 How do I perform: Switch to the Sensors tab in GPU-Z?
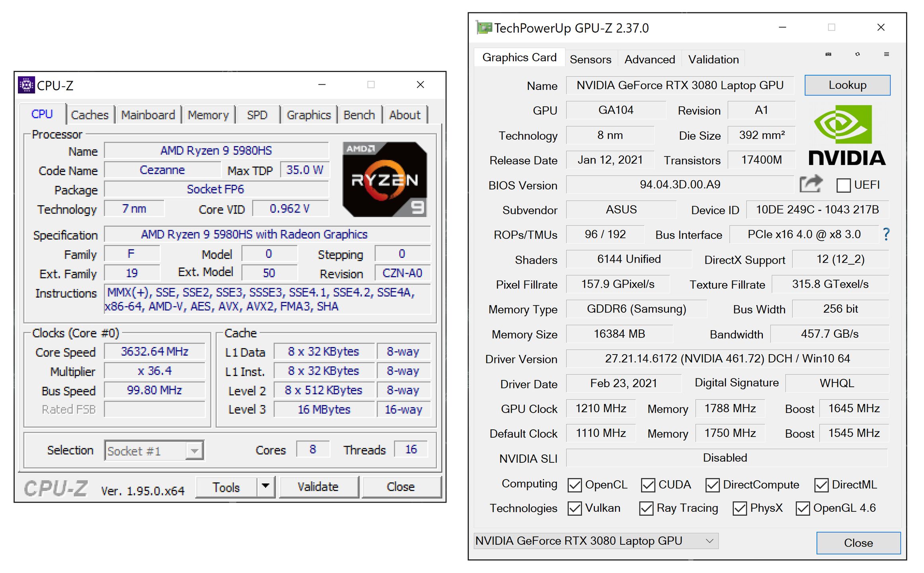591,59
